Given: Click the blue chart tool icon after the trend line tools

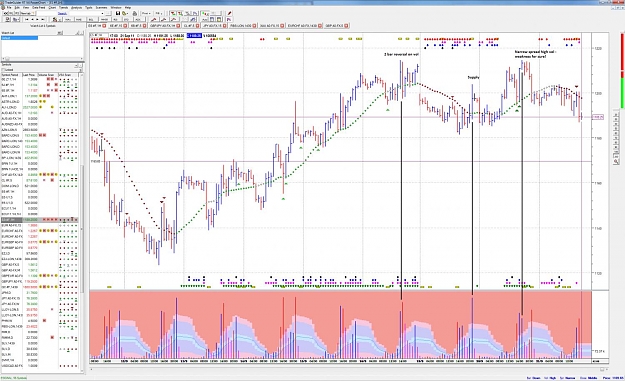Looking at the screenshot, I should click(x=193, y=19).
